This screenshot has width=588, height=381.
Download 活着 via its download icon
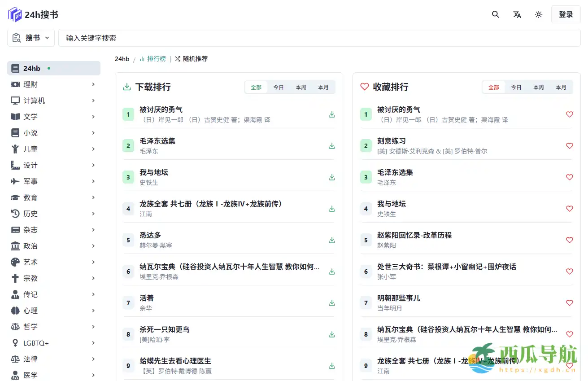click(331, 303)
